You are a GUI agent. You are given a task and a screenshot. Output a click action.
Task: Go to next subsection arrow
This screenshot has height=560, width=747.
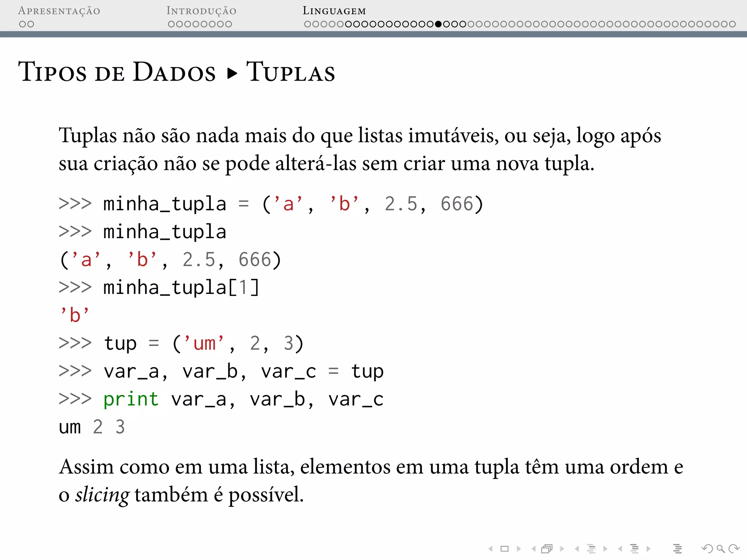[605, 549]
